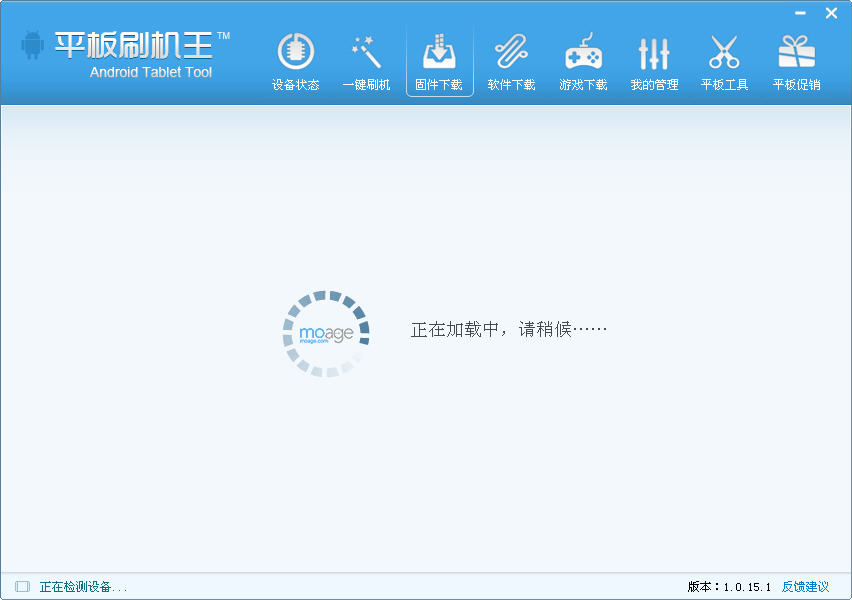Click the 平板工具 scissors icon
The height and width of the screenshot is (600, 852).
(x=724, y=51)
